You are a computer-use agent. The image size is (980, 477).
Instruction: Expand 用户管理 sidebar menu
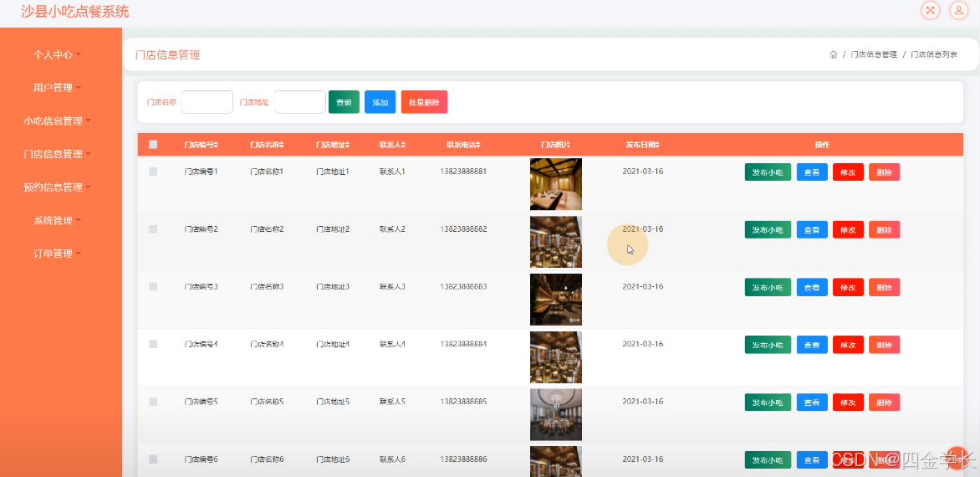coord(57,88)
